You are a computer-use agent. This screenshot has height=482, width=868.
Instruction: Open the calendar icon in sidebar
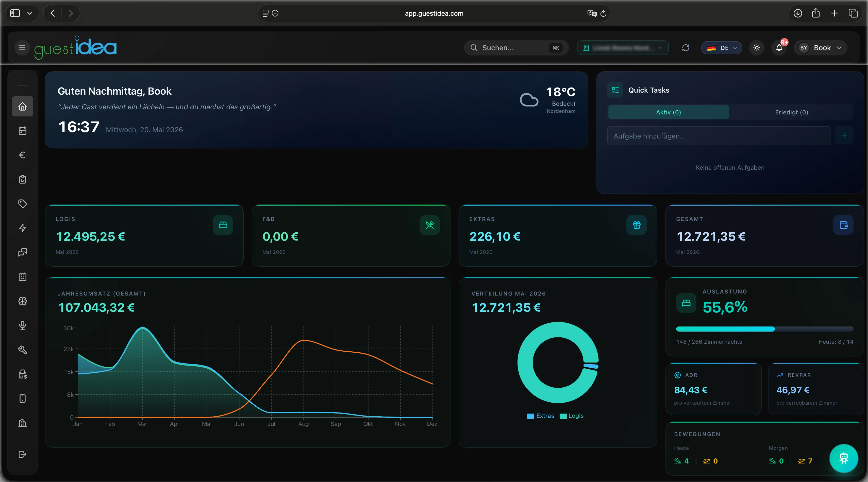coord(23,131)
